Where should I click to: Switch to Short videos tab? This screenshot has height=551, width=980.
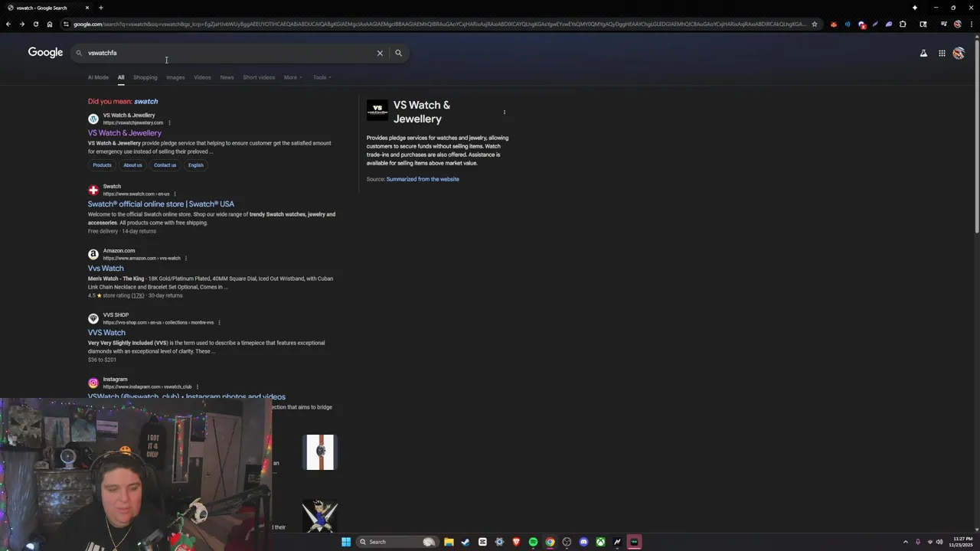pyautogui.click(x=259, y=77)
